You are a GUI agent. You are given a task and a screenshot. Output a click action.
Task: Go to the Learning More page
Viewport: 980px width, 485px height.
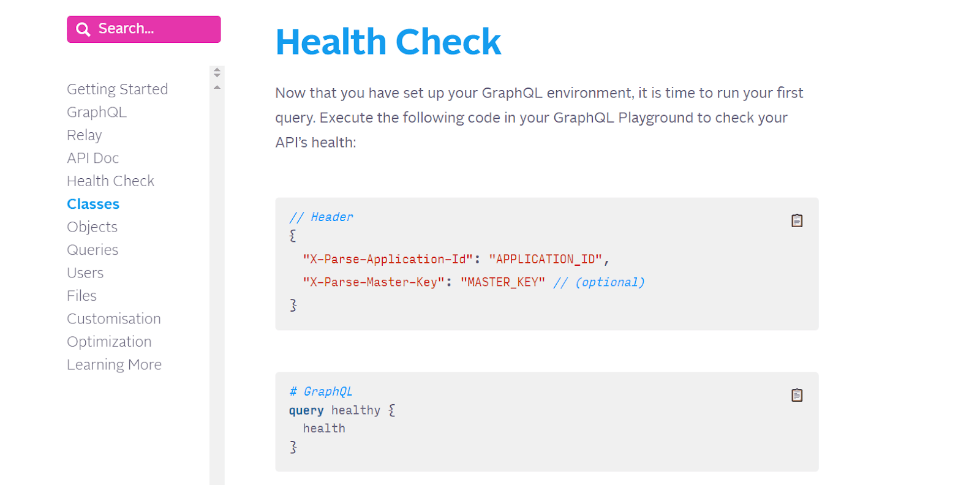(114, 364)
